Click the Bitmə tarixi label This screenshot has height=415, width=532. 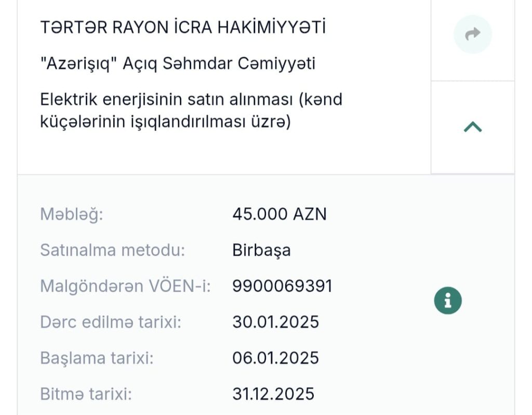tap(86, 394)
